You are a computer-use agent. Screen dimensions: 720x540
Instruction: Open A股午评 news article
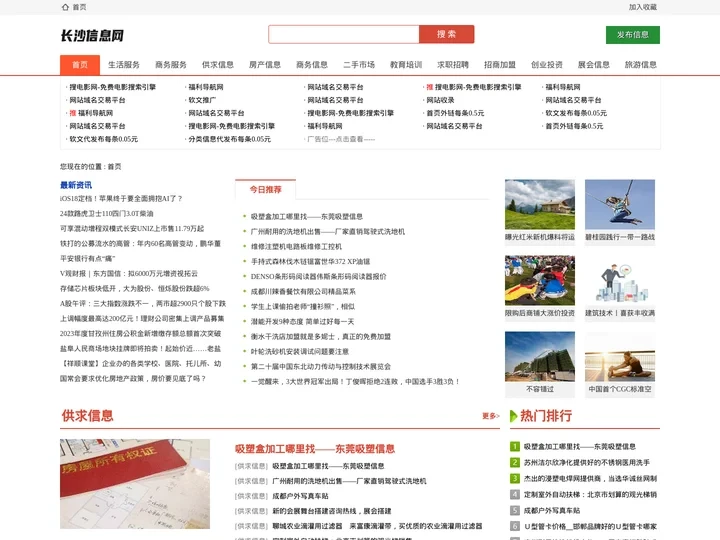click(x=143, y=304)
